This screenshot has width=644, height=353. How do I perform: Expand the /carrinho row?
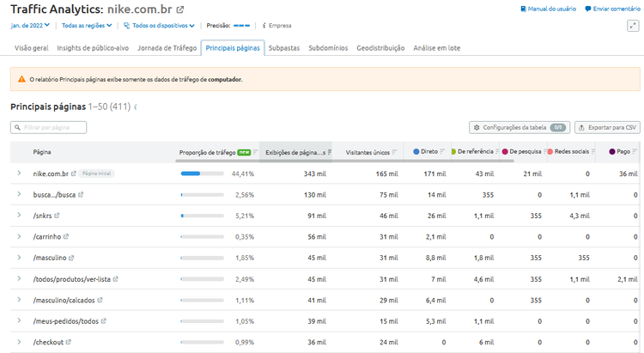(x=19, y=236)
